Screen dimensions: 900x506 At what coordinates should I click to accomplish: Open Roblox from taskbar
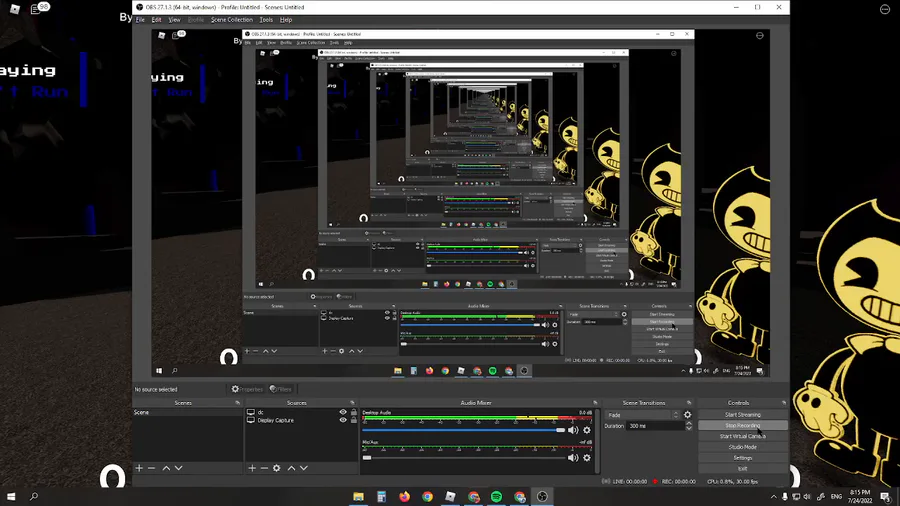point(451,496)
